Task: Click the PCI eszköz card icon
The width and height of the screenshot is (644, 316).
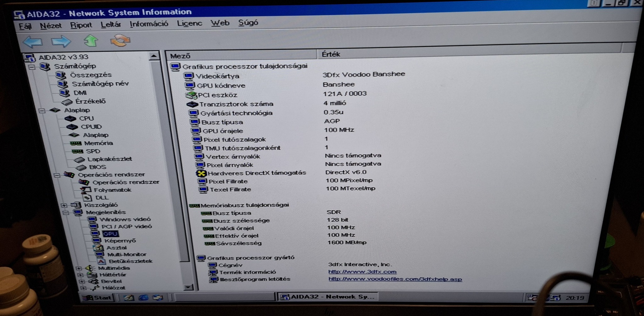Action: (x=191, y=95)
